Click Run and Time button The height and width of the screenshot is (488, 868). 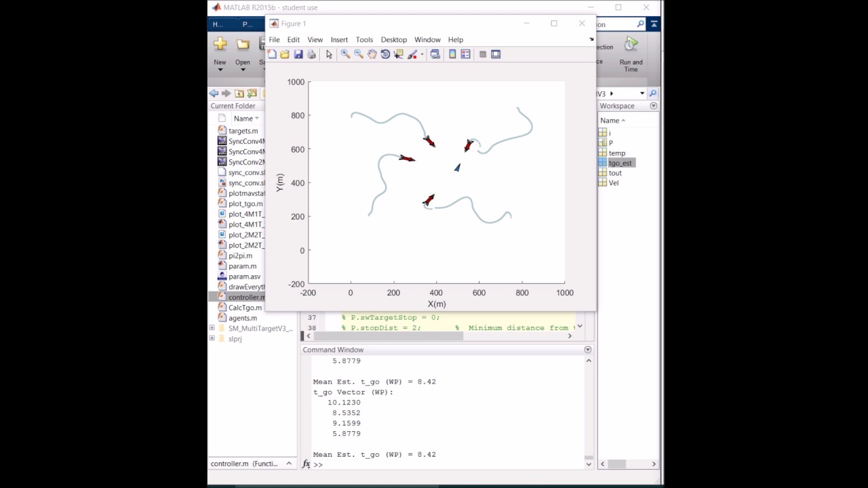[x=631, y=54]
